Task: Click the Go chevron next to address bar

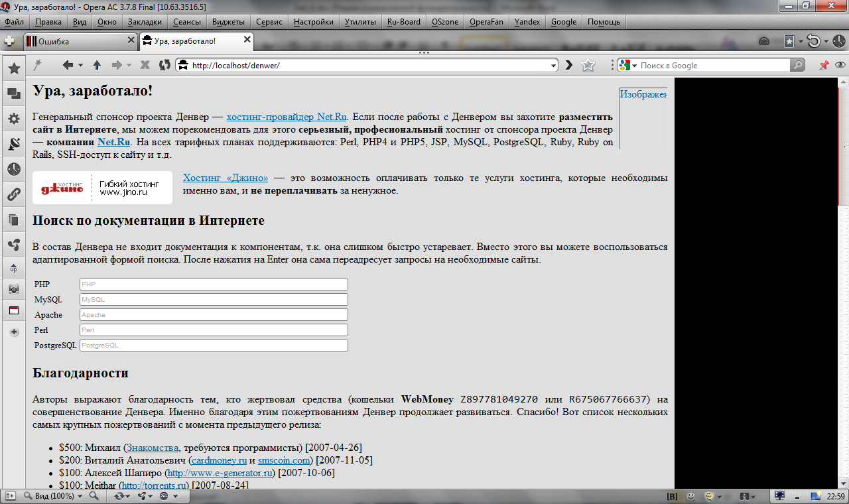Action: pos(569,65)
